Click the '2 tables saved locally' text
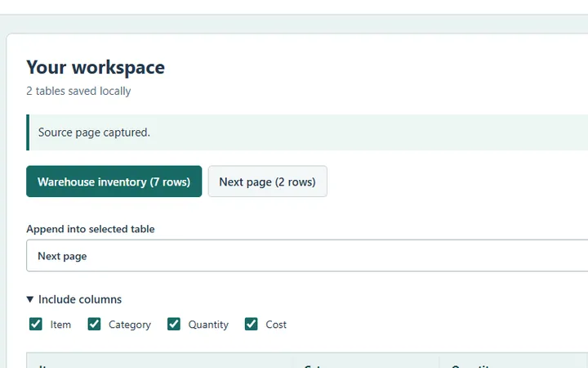This screenshot has height=368, width=588. click(78, 91)
